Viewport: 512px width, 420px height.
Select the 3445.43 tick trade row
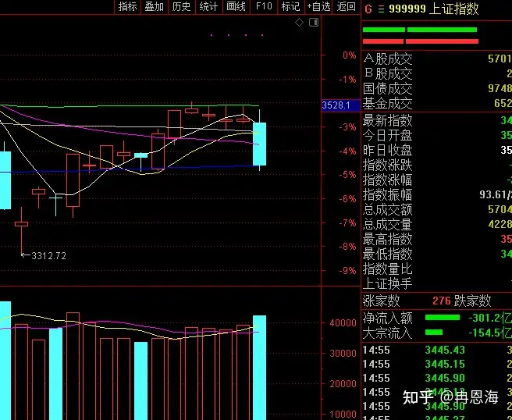coord(437,350)
